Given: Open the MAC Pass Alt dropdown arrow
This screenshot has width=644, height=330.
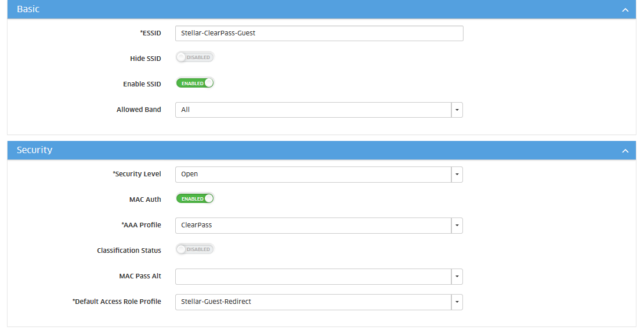Looking at the screenshot, I should [457, 277].
